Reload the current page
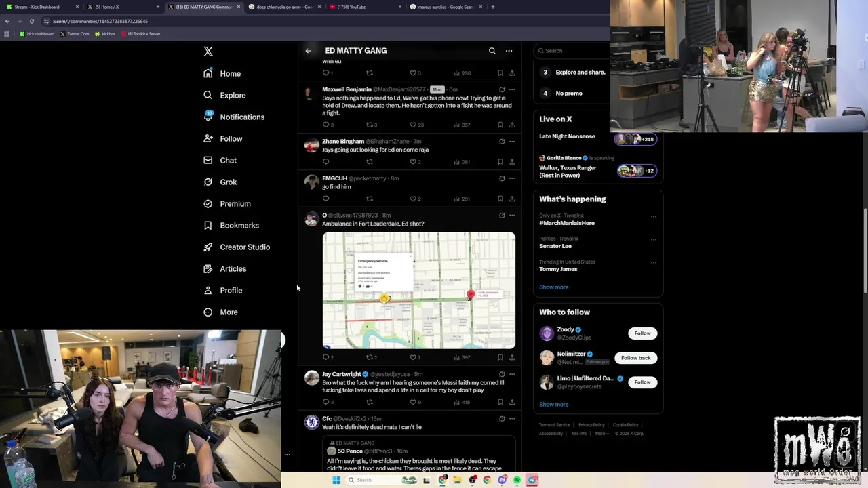The height and width of the screenshot is (488, 868). tap(31, 21)
